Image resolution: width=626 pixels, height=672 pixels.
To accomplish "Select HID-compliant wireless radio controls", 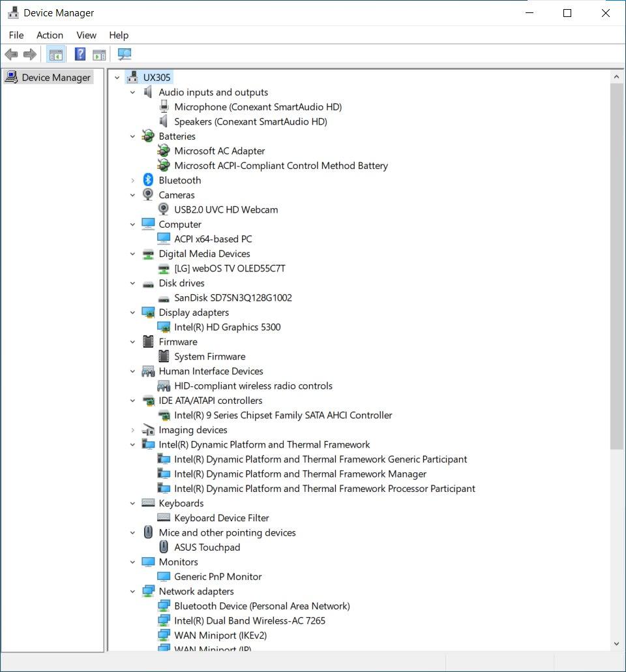I will (x=253, y=386).
